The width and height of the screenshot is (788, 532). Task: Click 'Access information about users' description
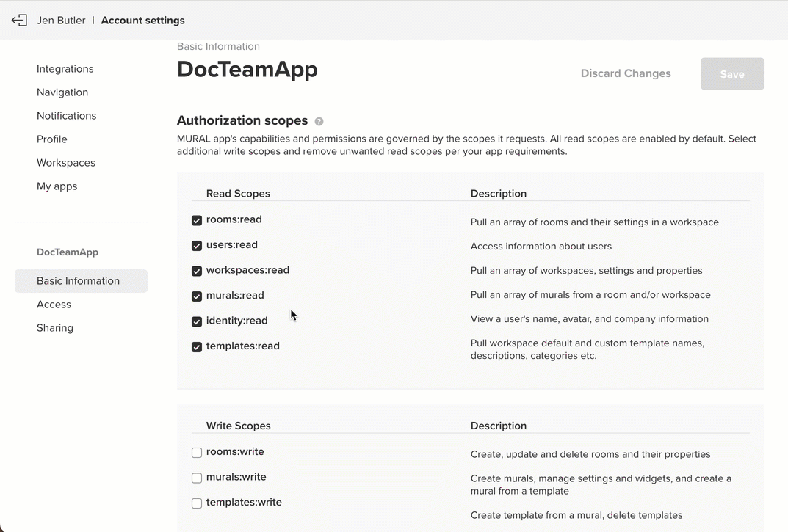click(x=541, y=246)
